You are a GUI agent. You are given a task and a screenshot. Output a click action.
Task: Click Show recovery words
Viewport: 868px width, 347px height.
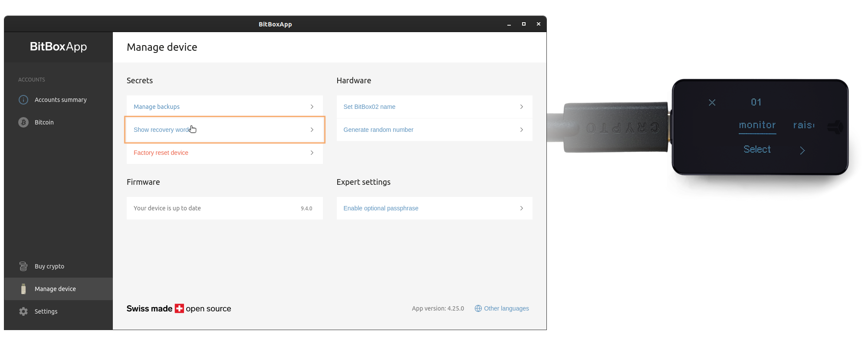(225, 130)
